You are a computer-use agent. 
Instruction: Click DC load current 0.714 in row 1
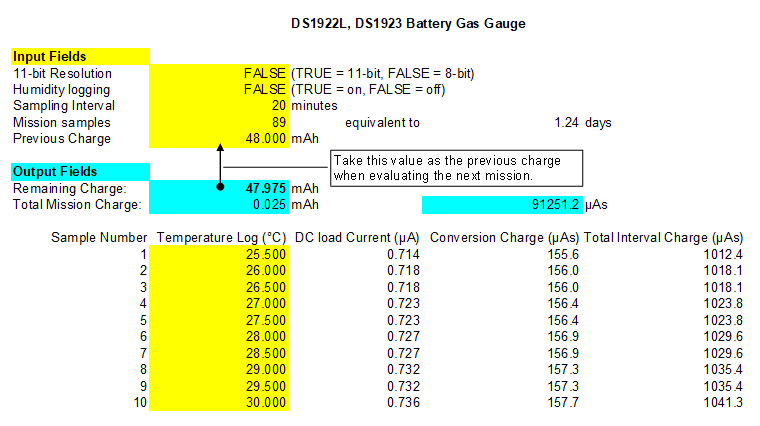(x=403, y=254)
